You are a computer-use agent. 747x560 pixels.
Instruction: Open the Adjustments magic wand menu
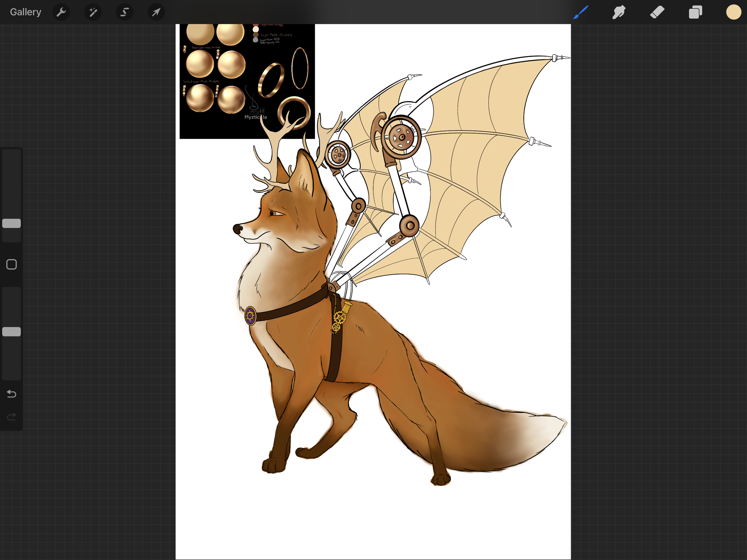pos(93,12)
